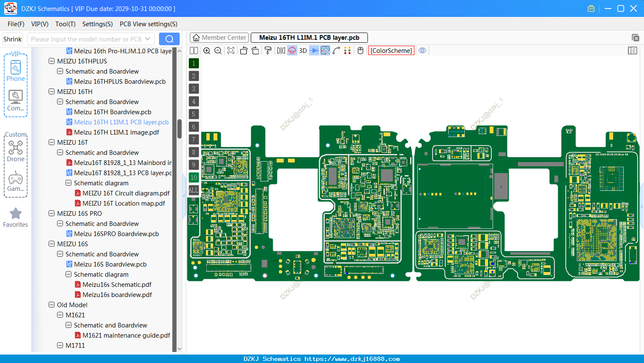
Task: Click the zoom in magnifier icon
Action: tap(207, 51)
